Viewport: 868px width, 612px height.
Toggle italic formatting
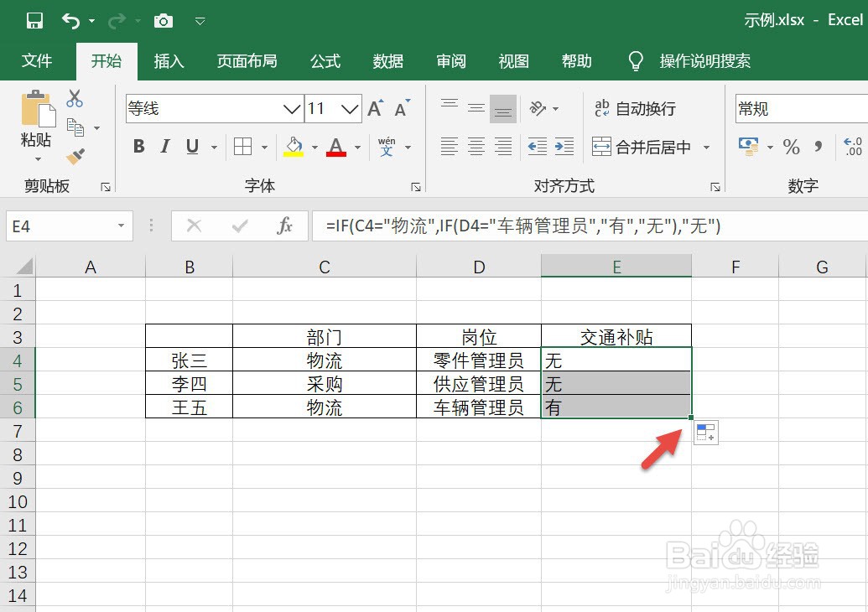[x=164, y=147]
